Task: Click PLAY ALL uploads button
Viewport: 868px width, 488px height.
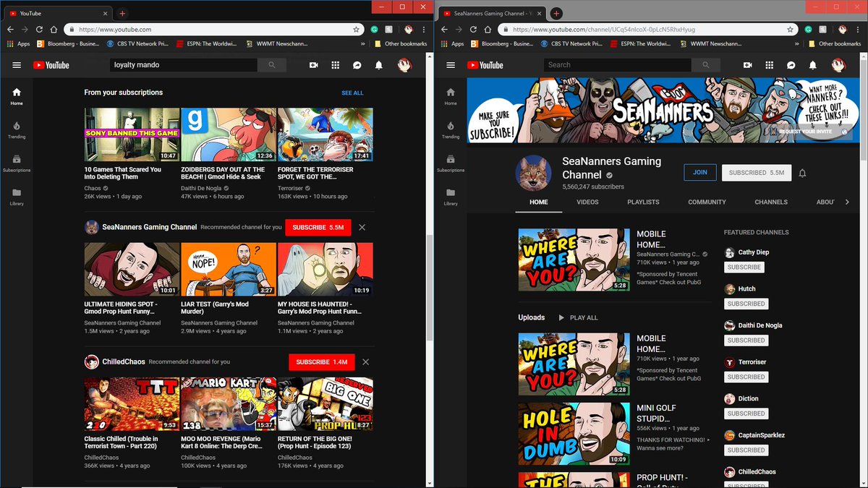Action: [x=578, y=317]
